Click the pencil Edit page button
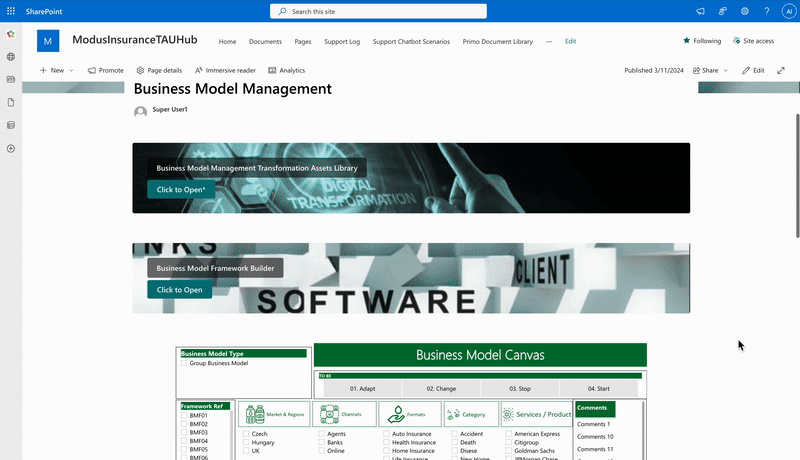The width and height of the screenshot is (800, 460). [x=753, y=70]
